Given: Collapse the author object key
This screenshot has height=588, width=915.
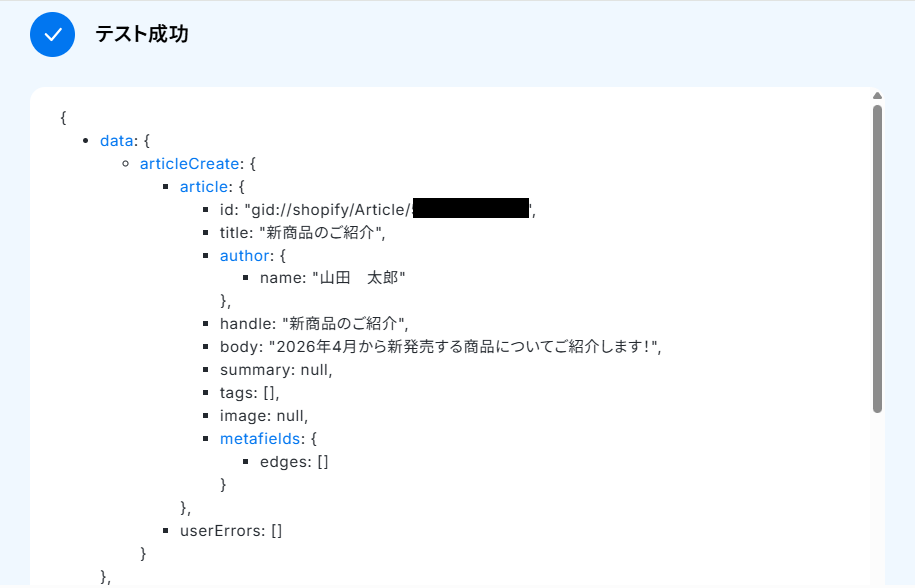Looking at the screenshot, I should point(246,255).
